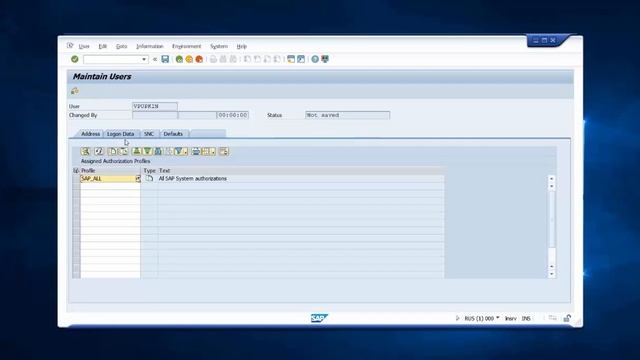Click the table scrollbar top up arrow
This screenshot has height=360, width=640.
[551, 179]
